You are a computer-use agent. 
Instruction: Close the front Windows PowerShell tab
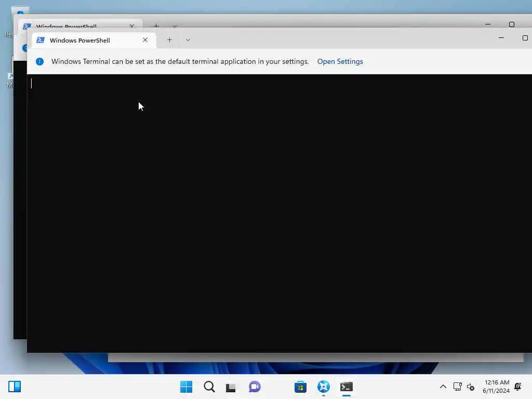coord(145,40)
